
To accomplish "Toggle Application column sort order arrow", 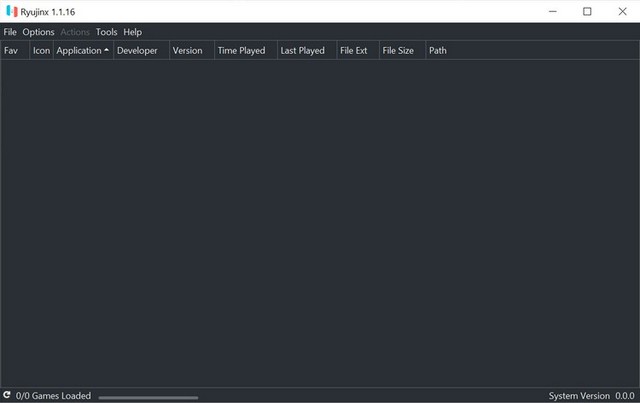I will point(106,51).
